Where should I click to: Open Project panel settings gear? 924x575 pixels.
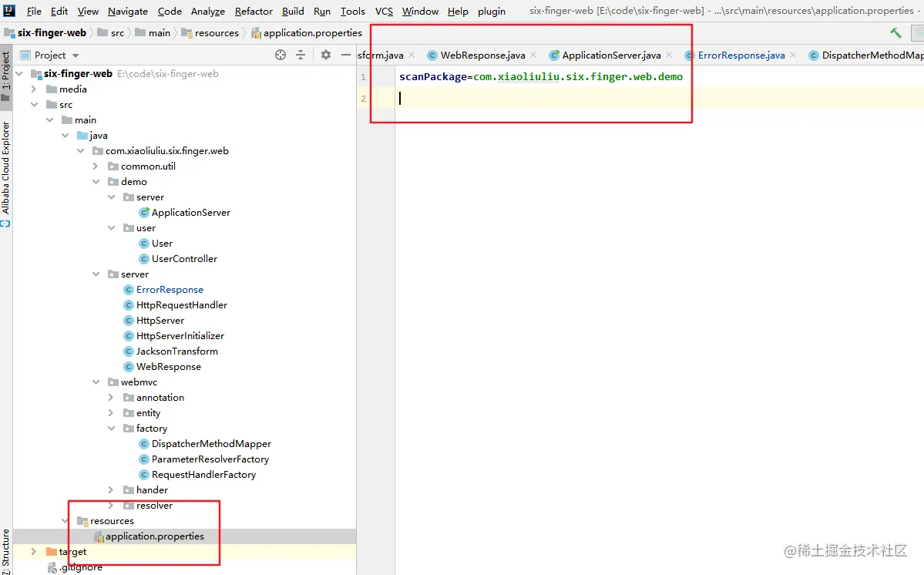pyautogui.click(x=326, y=55)
